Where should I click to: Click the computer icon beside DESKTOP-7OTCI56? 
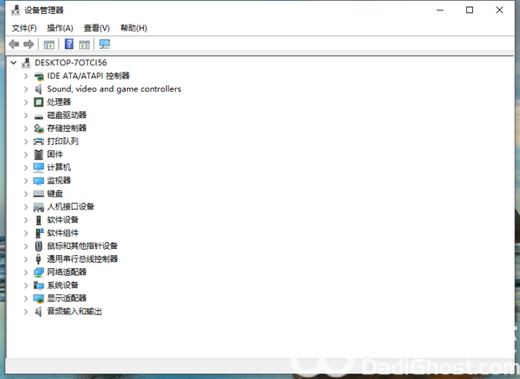click(x=26, y=63)
